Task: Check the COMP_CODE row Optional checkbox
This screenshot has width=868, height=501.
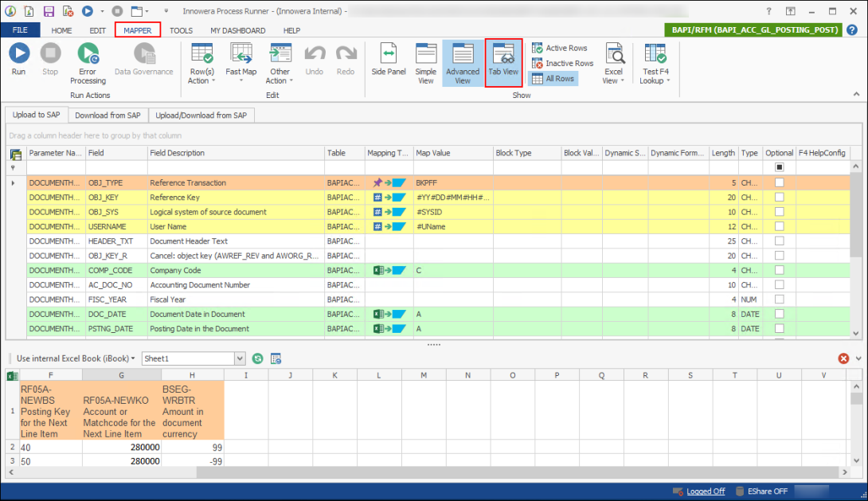Action: pos(779,270)
